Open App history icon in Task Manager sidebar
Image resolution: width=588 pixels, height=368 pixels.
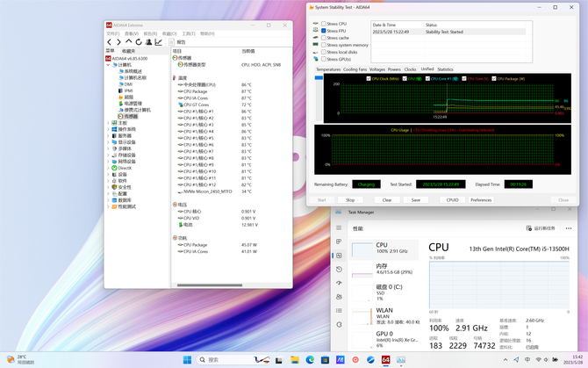[339, 270]
